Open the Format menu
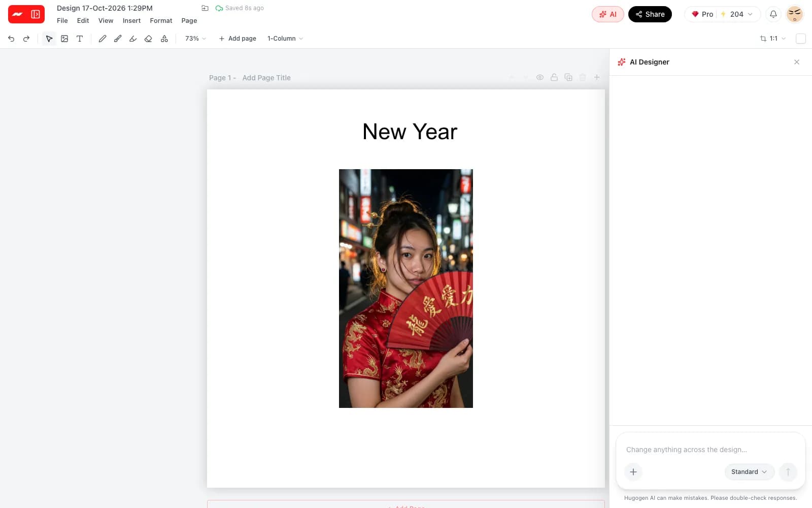The height and width of the screenshot is (508, 812). (x=161, y=21)
